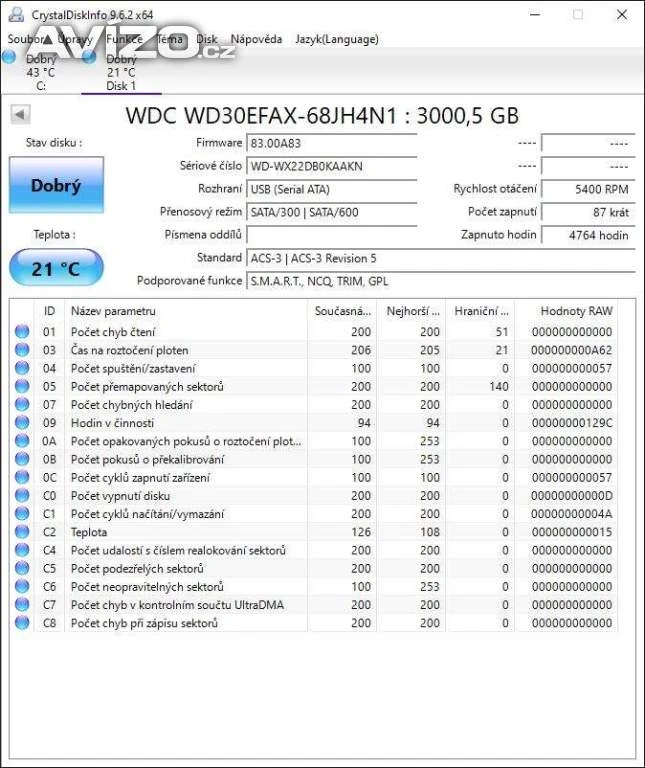Click the Dobrý health status button

point(56,185)
